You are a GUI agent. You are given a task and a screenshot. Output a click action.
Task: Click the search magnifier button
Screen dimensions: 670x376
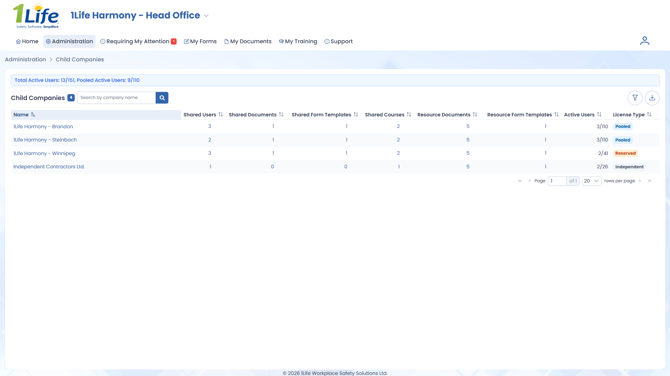pyautogui.click(x=162, y=98)
